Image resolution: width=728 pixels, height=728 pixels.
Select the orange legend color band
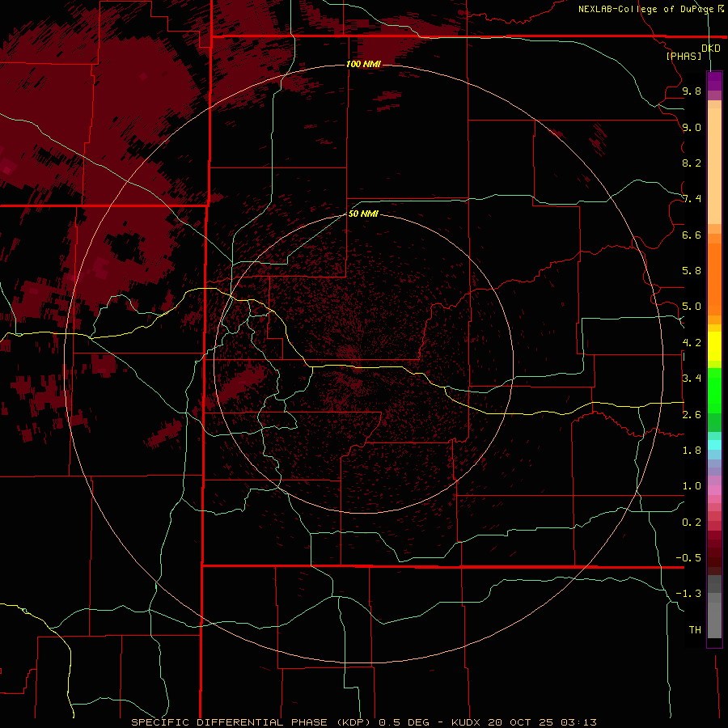[x=714, y=279]
